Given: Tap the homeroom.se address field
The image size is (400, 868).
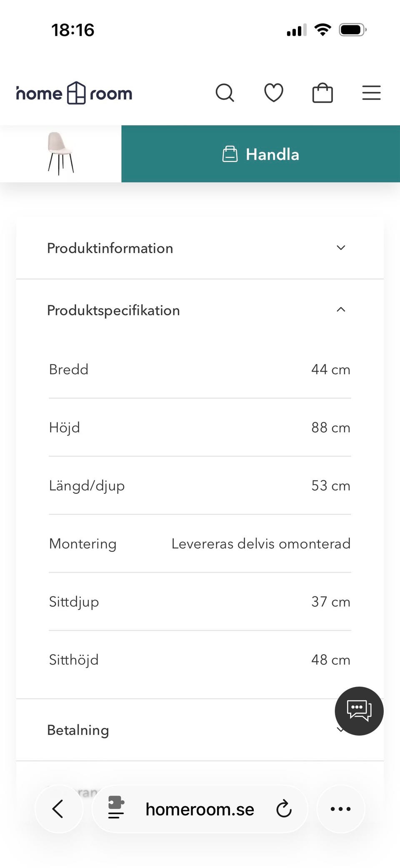Looking at the screenshot, I should tap(200, 809).
